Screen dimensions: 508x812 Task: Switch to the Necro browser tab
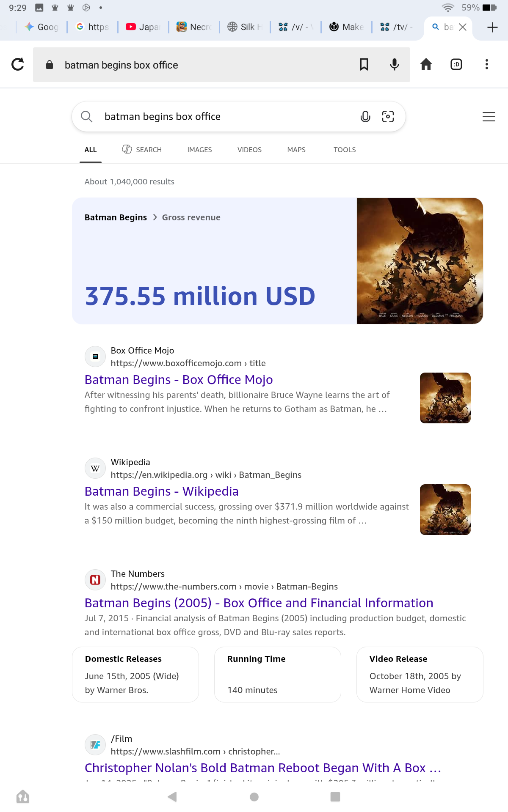point(194,27)
